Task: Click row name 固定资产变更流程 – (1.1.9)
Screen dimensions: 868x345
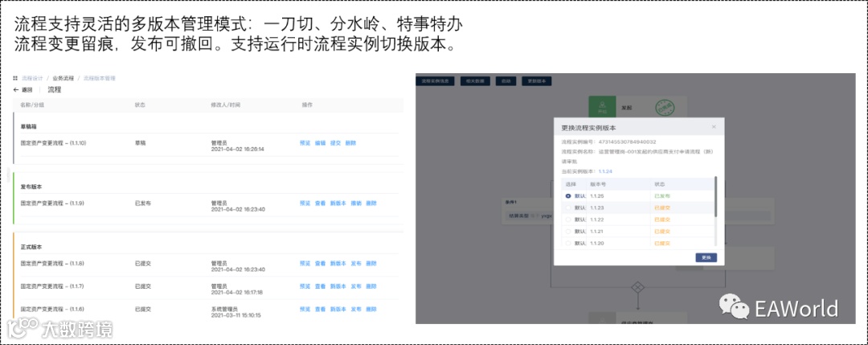Action: point(52,203)
